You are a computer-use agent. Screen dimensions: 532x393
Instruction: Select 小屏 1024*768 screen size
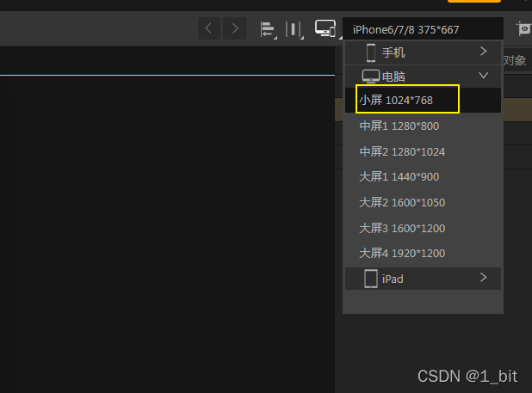click(423, 100)
